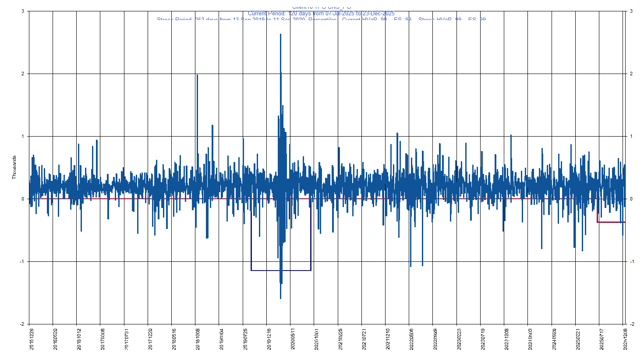Click the left y-axis "0" label

(x=23, y=199)
